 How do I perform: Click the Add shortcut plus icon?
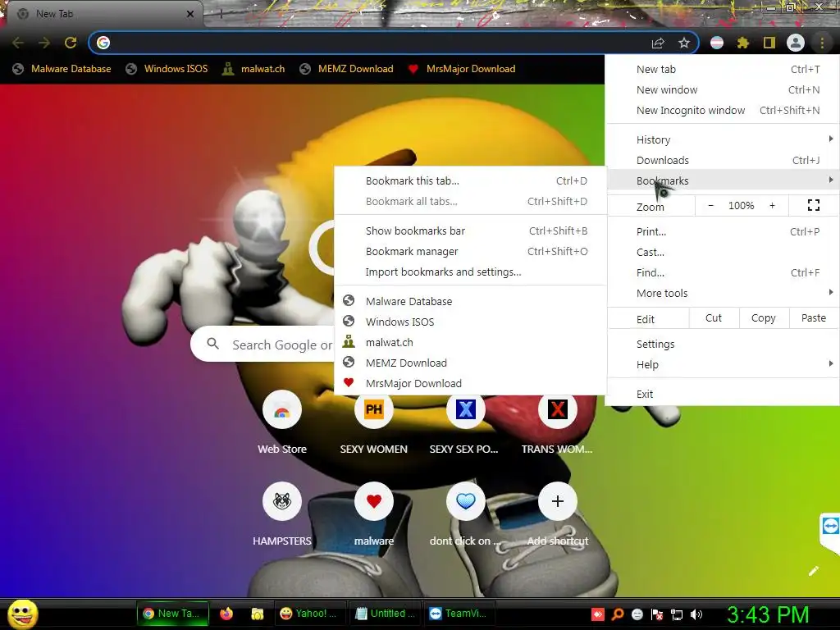point(558,501)
